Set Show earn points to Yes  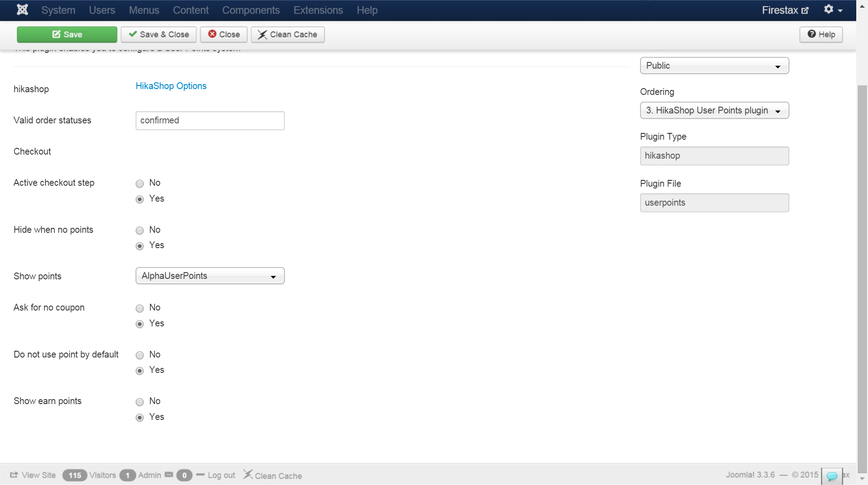(140, 418)
